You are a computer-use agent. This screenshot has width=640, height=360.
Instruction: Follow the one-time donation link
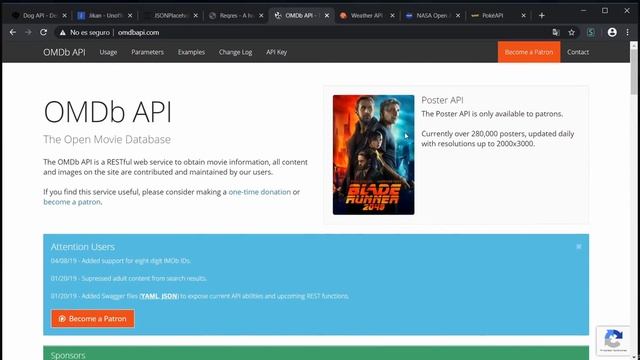click(x=260, y=192)
